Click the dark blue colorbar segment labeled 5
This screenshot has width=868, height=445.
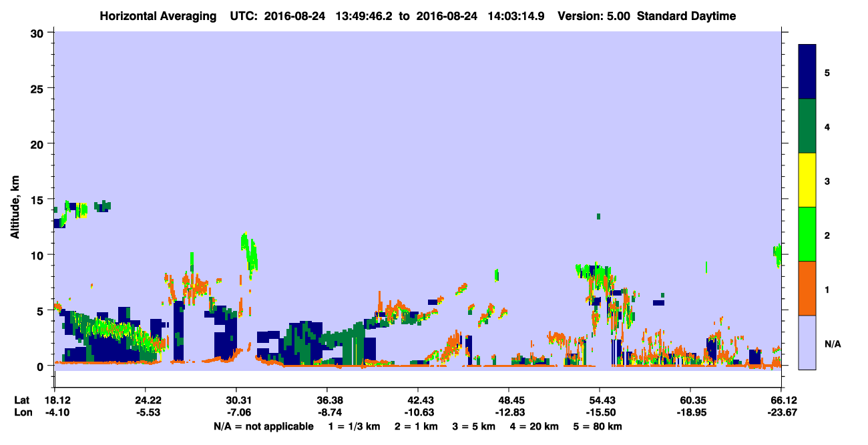click(x=808, y=72)
